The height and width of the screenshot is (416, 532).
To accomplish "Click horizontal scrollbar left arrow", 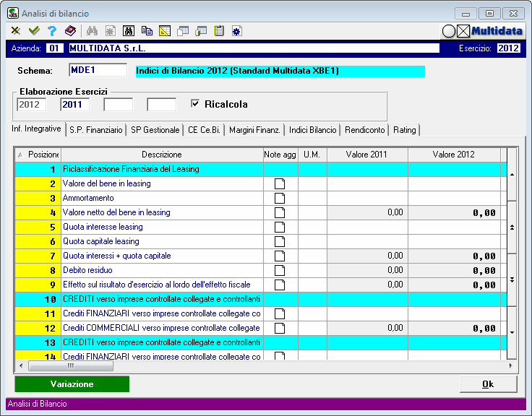I will point(21,365).
